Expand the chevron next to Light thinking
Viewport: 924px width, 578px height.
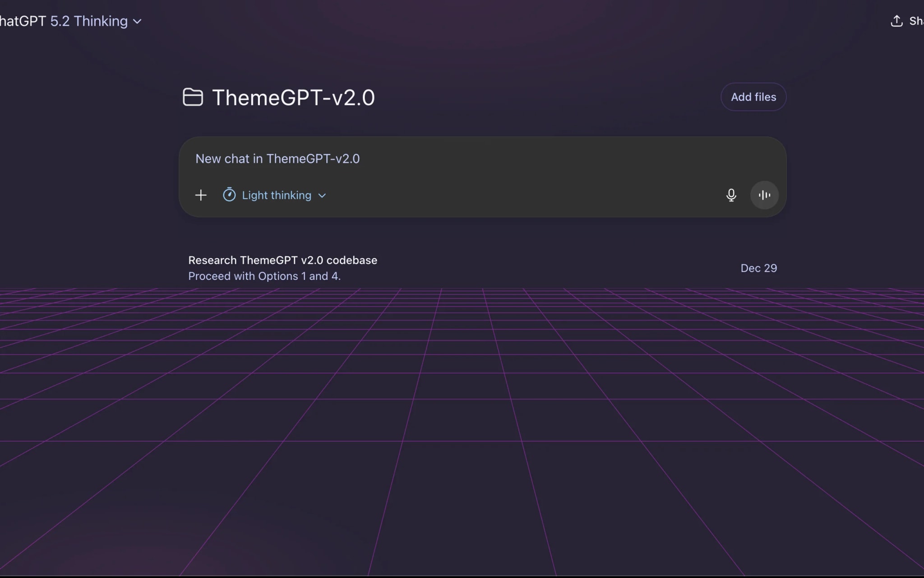click(x=322, y=196)
